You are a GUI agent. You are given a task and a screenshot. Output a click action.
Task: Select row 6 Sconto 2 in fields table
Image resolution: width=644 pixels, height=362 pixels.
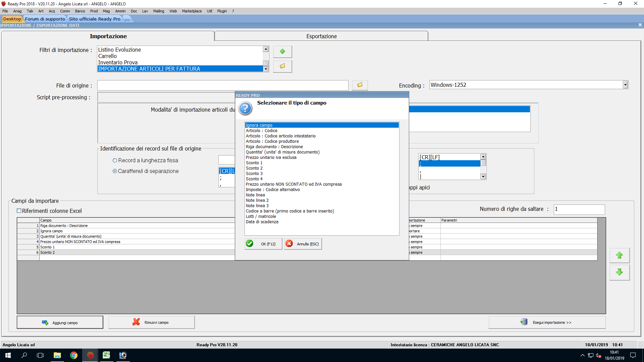pos(126,252)
